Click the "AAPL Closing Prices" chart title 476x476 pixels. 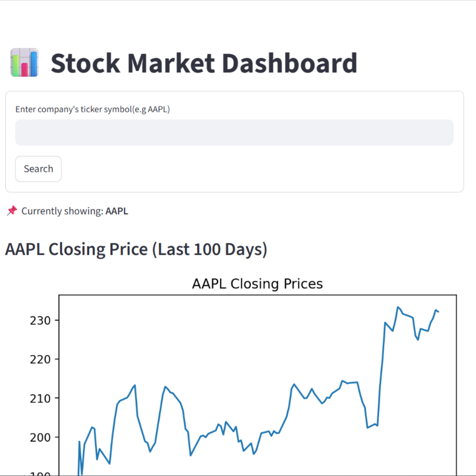[257, 284]
